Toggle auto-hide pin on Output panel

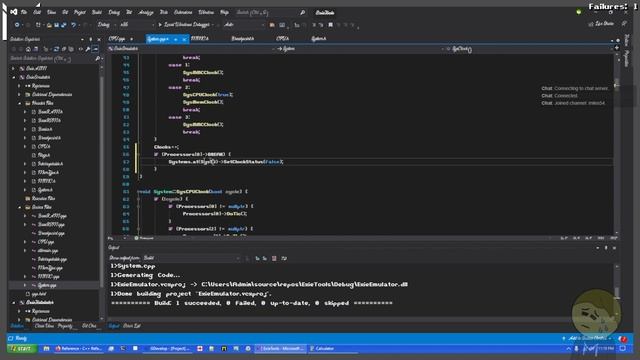[606, 248]
